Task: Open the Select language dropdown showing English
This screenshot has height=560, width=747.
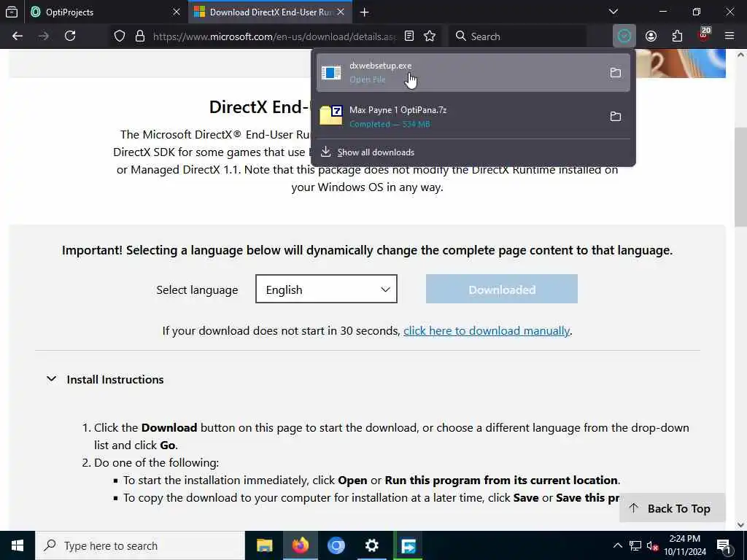Action: coord(326,289)
